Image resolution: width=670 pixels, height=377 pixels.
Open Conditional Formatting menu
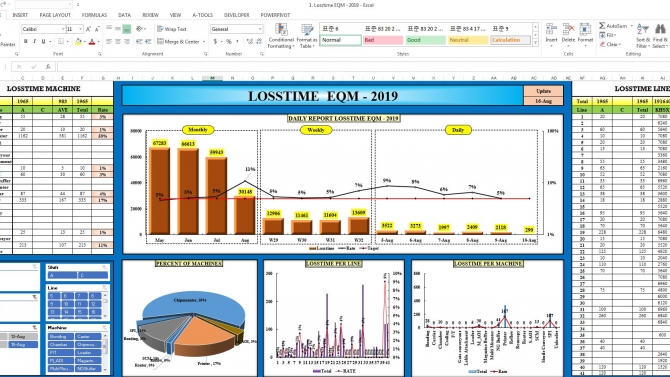[x=281, y=36]
